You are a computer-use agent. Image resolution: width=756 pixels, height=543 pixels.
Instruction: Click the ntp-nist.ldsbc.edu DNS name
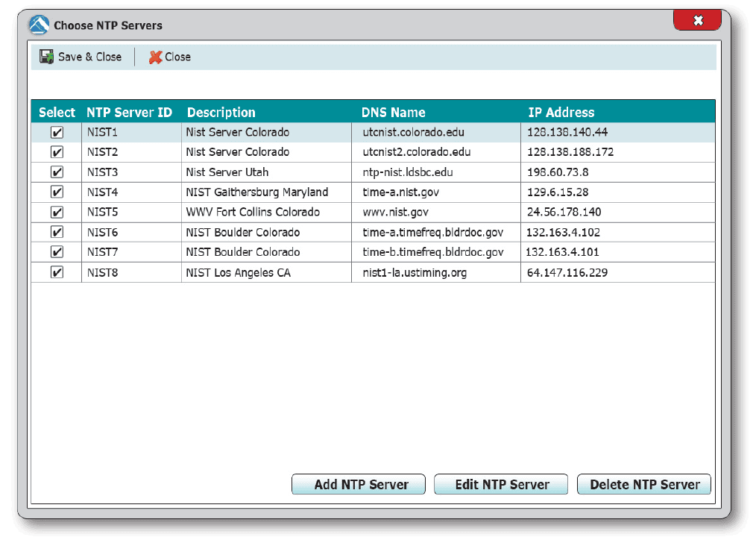point(407,172)
